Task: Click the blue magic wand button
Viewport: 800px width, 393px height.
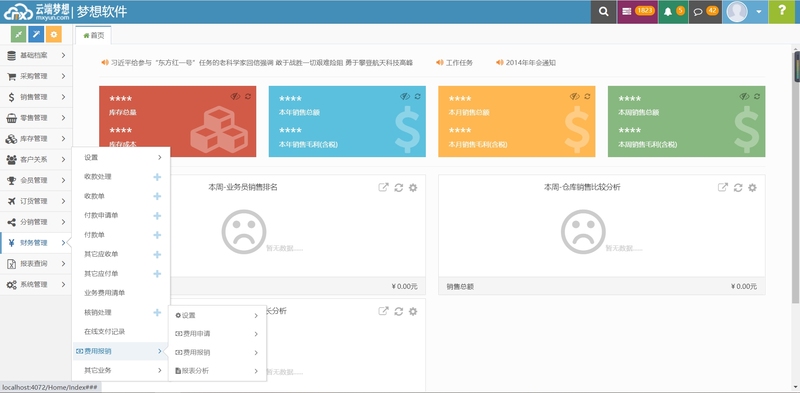Action: coord(36,34)
